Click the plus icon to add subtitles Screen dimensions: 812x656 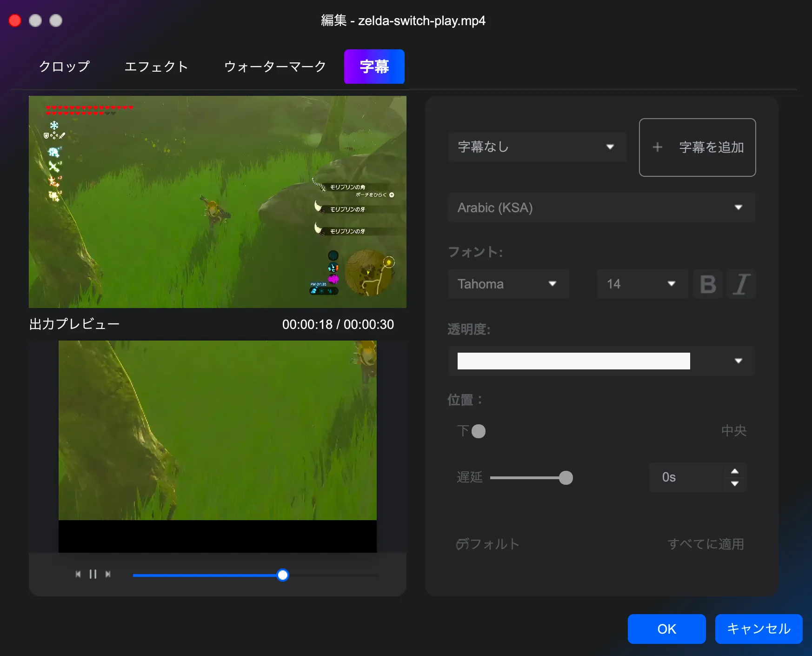(x=657, y=147)
